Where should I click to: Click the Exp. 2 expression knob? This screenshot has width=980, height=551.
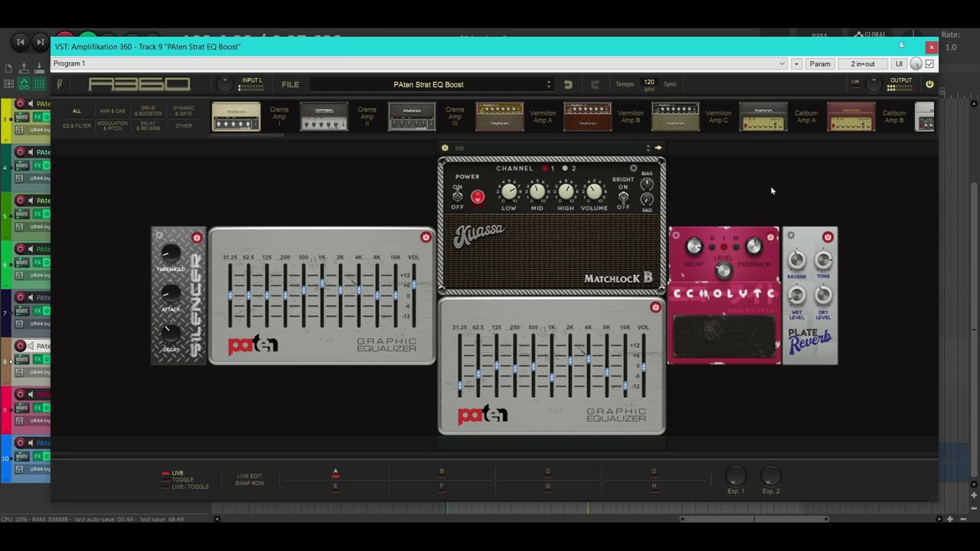click(x=770, y=476)
